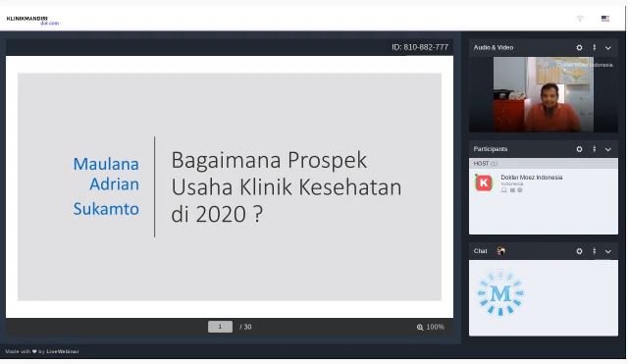Open the LiveWebinar footer link

pos(63,351)
